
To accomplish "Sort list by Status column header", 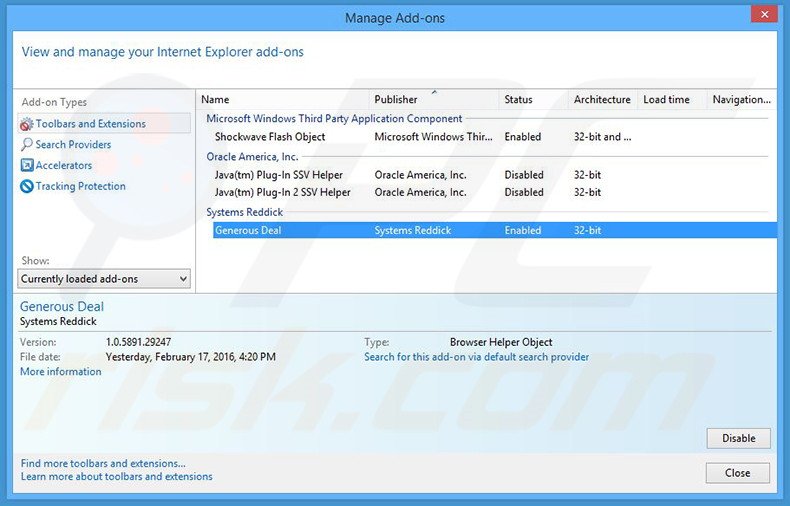I will 533,100.
